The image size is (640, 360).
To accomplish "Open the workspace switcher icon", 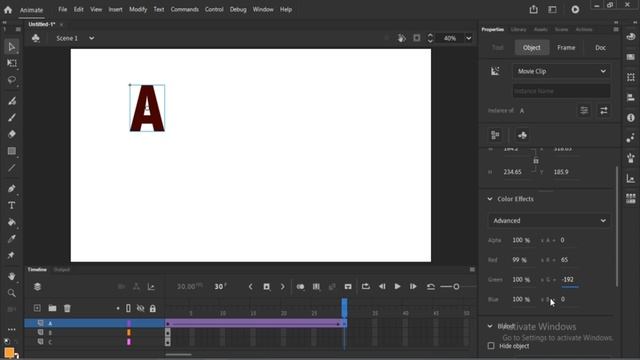I will coord(552,9).
